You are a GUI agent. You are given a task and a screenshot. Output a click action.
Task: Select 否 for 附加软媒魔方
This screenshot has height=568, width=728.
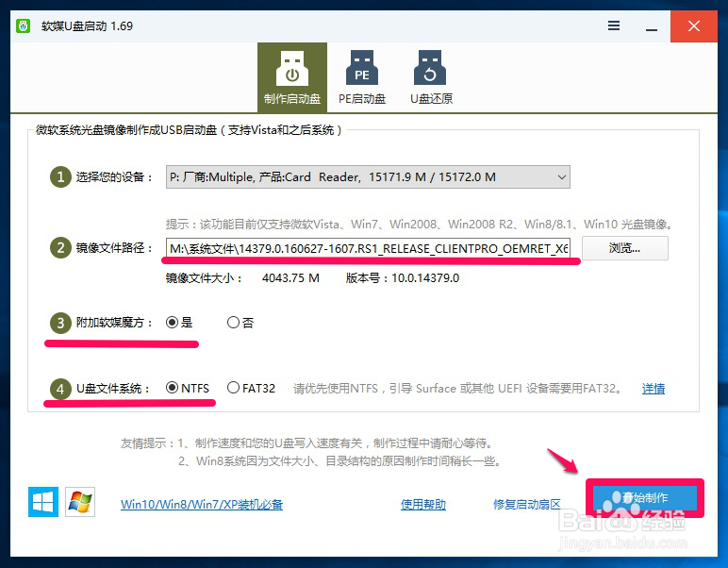(240, 323)
